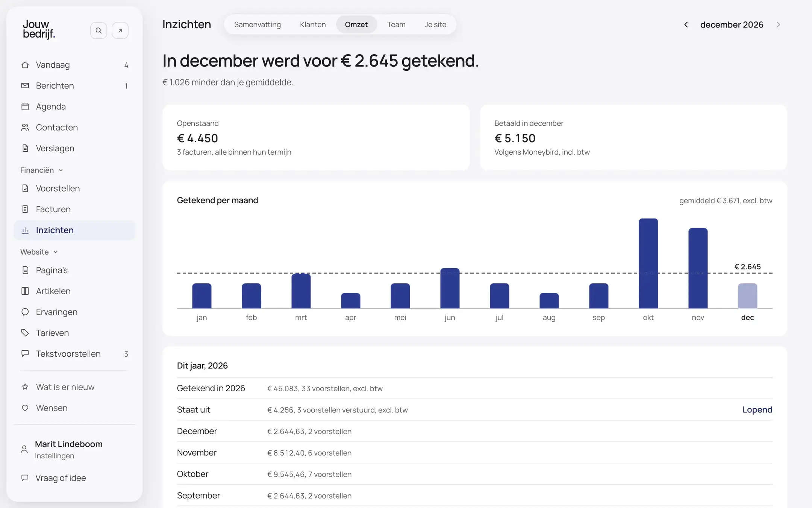This screenshot has height=508, width=812.
Task: Open Vandaag via the home icon
Action: click(x=25, y=65)
